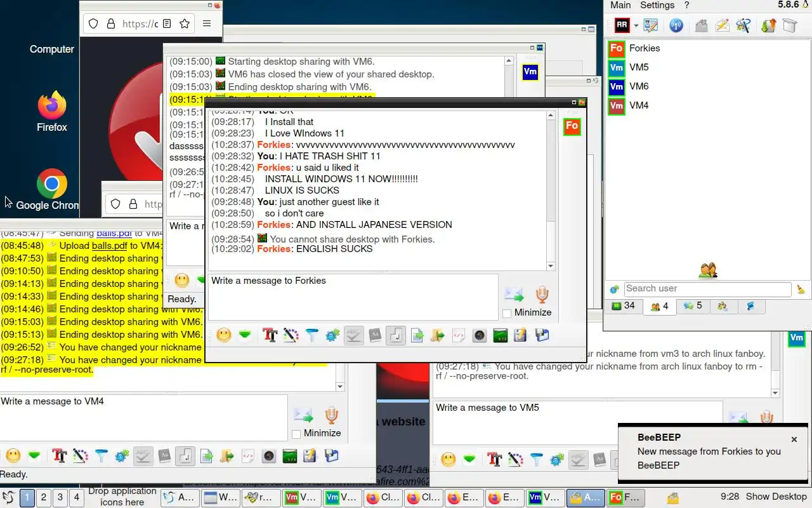Image resolution: width=812 pixels, height=508 pixels.
Task: Switch to chats tab showing 5
Action: [693, 306]
